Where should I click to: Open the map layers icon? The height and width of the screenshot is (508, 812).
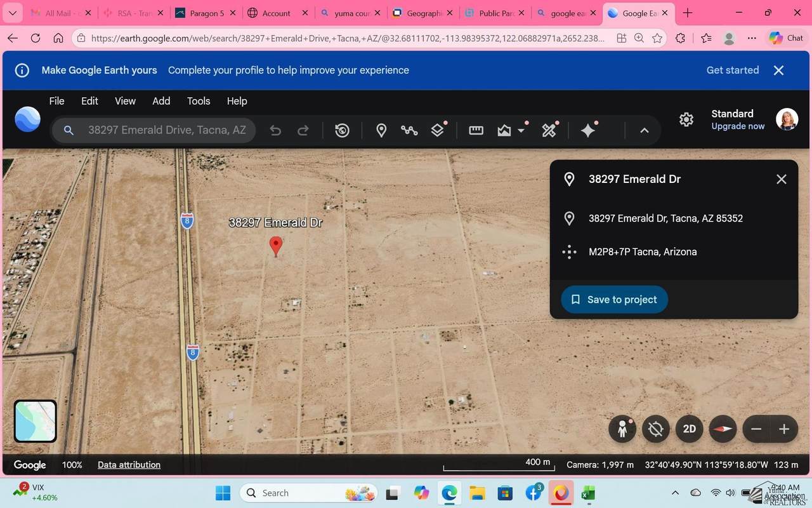(438, 131)
